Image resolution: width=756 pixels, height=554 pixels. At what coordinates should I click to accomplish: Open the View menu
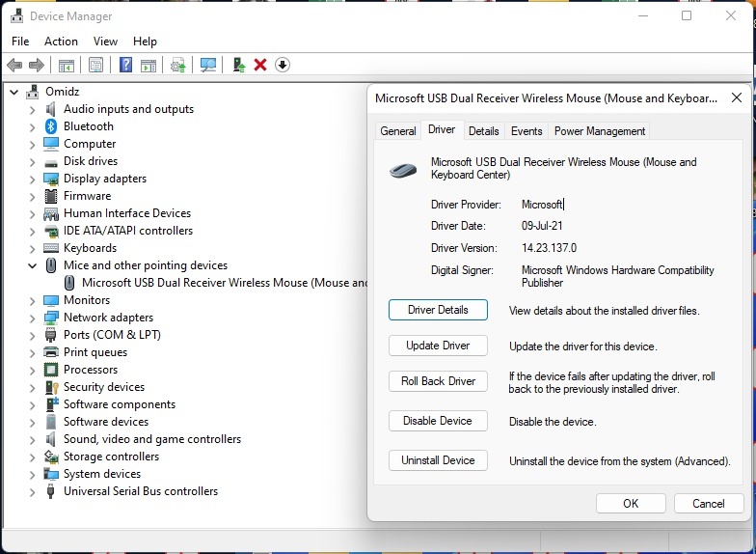106,42
